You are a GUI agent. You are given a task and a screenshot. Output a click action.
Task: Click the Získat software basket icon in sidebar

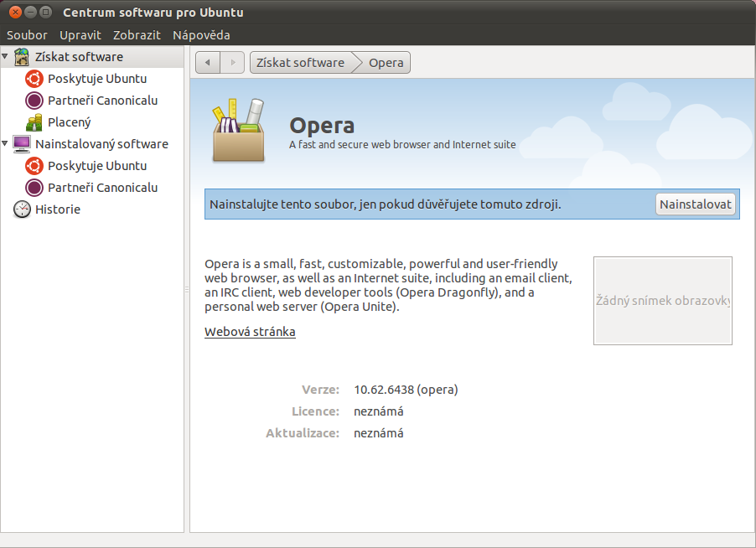coord(22,57)
